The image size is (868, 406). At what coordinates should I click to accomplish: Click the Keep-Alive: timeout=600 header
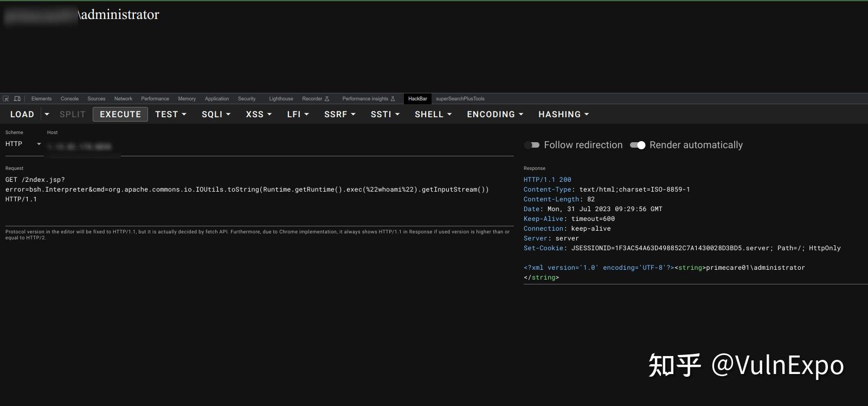coord(569,219)
